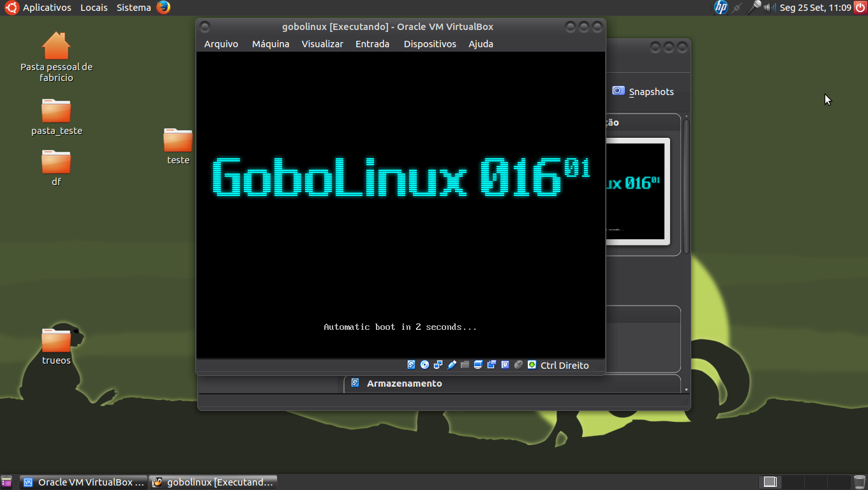
Task: Click the network adapters status icon
Action: 438,364
